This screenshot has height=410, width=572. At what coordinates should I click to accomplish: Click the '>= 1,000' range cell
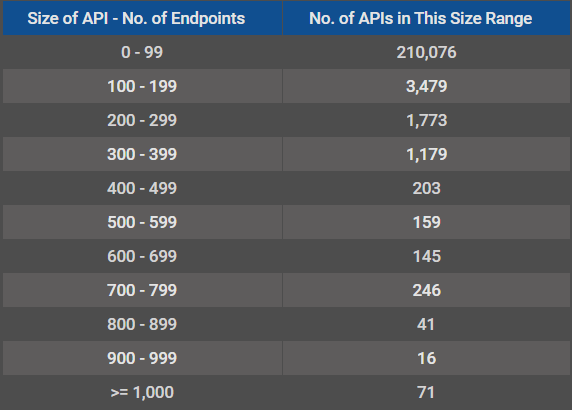coord(142,392)
